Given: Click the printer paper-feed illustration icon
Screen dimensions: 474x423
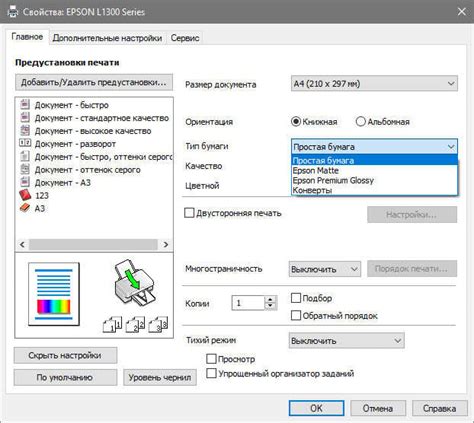Looking at the screenshot, I should (x=134, y=282).
